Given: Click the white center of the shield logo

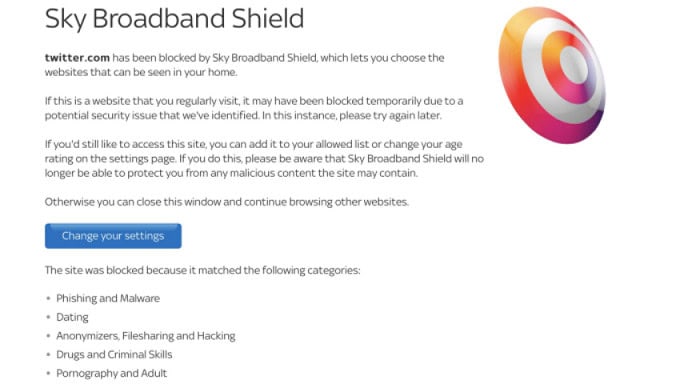Looking at the screenshot, I should click(x=574, y=65).
